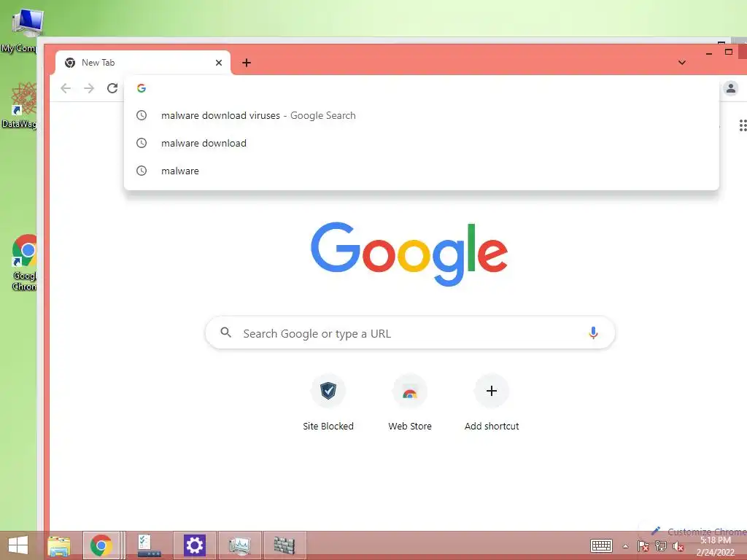Image resolution: width=747 pixels, height=560 pixels.
Task: Start voice search with microphone icon
Action: [x=593, y=332]
